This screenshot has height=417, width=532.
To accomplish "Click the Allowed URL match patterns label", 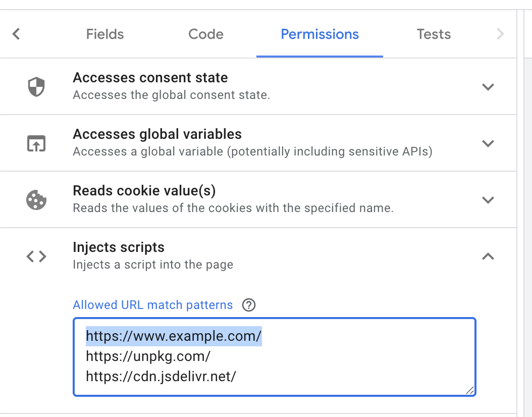I will [152, 305].
